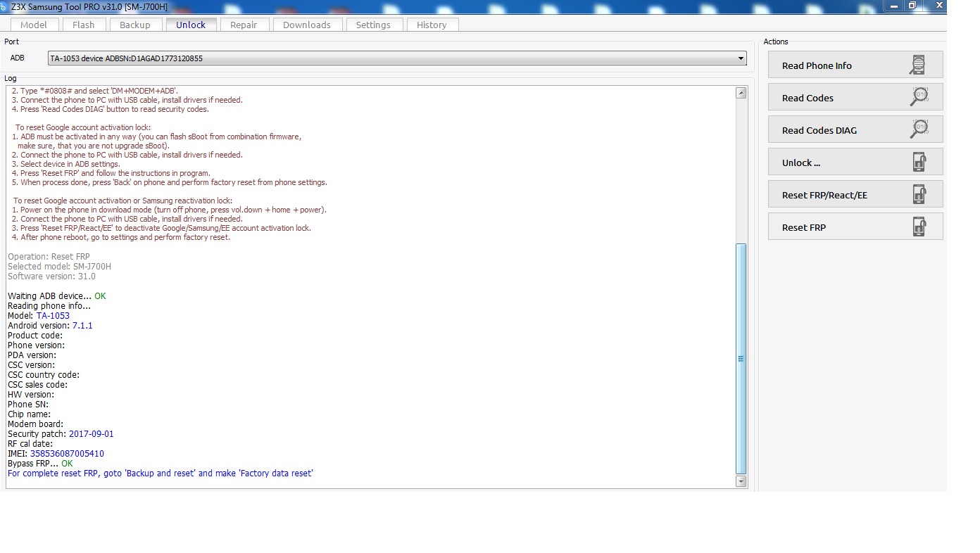Click the log line "RF cal date:"
This screenshot has width=980, height=553.
30,444
